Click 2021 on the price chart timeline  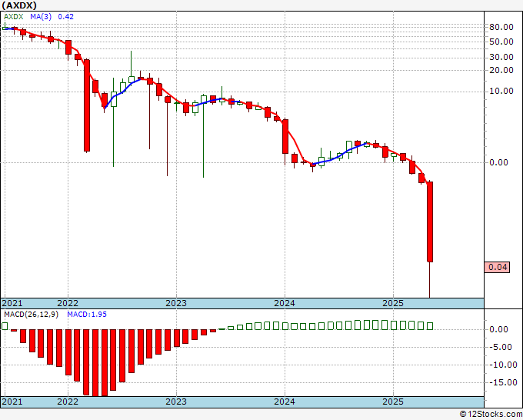12,303
